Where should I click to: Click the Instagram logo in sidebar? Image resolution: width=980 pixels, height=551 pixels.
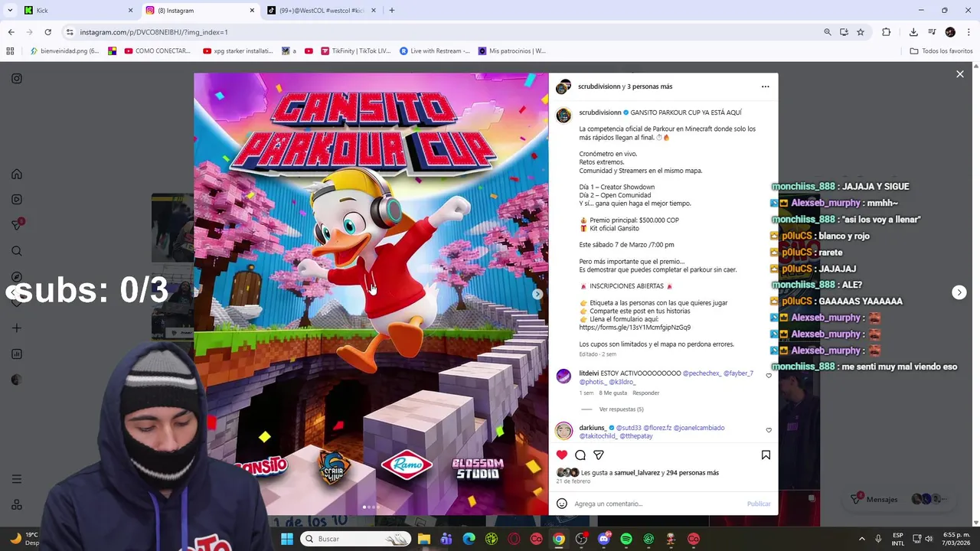click(17, 78)
